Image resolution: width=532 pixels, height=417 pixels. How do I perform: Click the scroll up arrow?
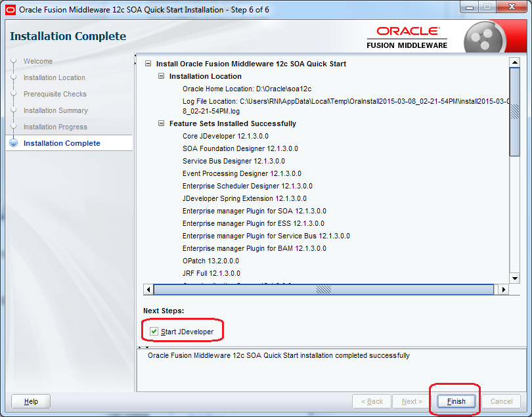click(x=515, y=62)
